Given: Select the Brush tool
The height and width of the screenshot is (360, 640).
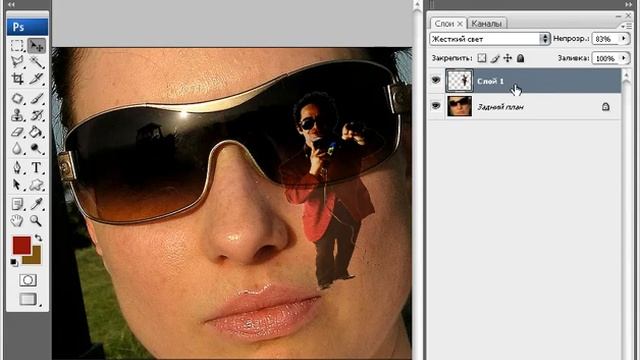Looking at the screenshot, I should 36,98.
